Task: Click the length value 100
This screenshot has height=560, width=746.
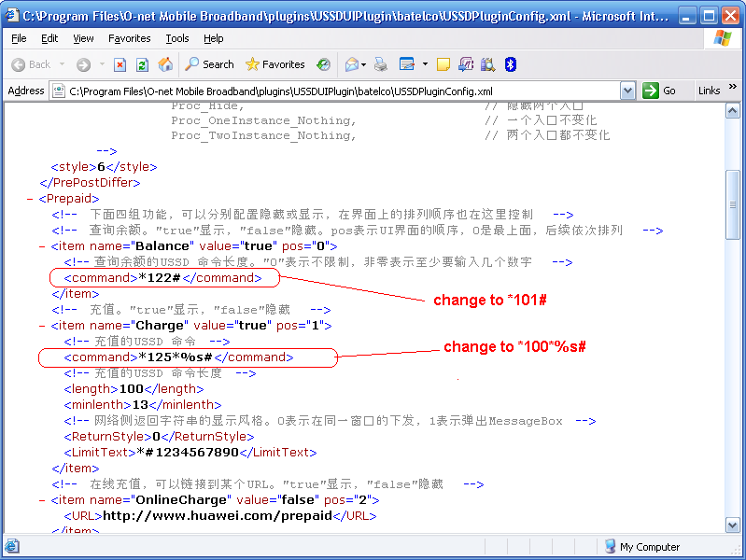Action: pyautogui.click(x=132, y=389)
